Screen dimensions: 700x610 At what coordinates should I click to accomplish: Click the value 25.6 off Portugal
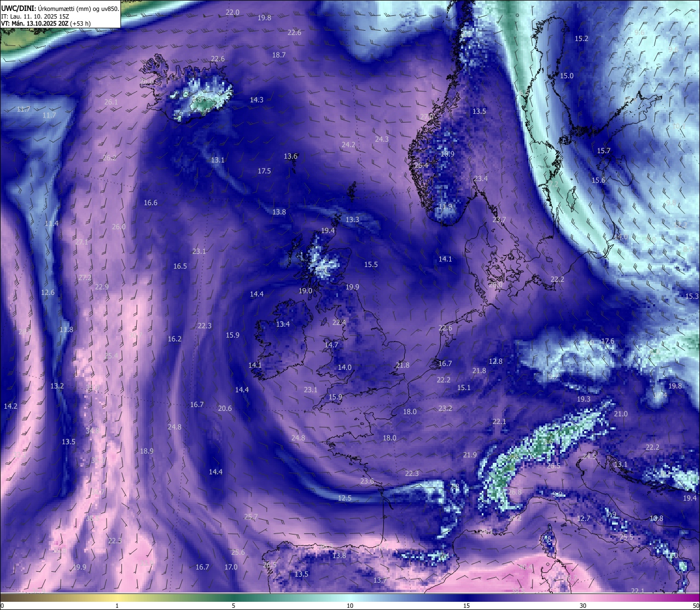238,552
